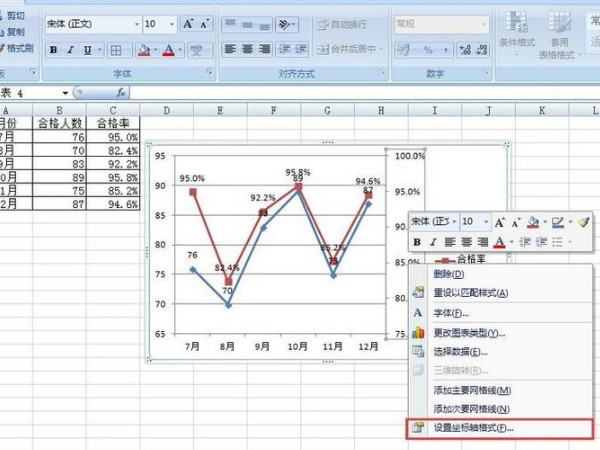Select header cell 合格人数
Viewport: 600px width, 450px height.
[x=60, y=123]
